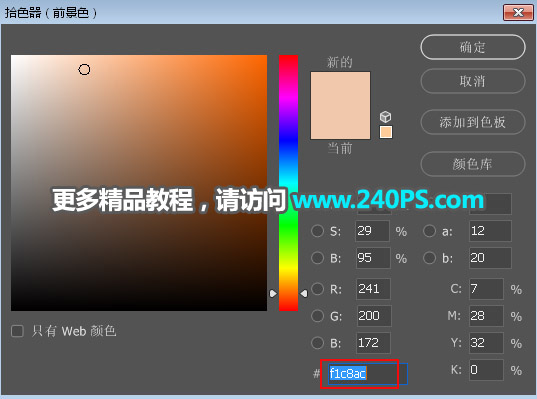Click the nearest web-safe color swatch

(386, 132)
